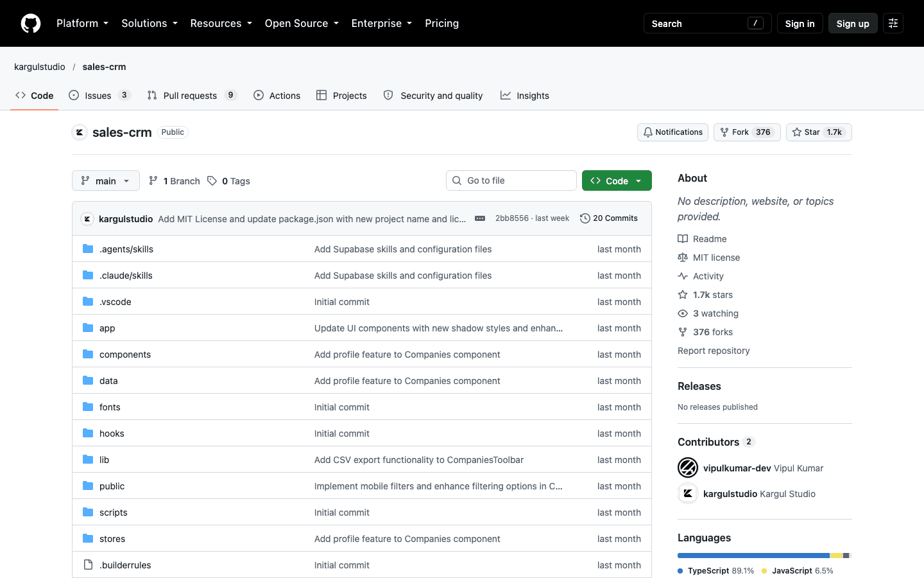
Task: Click the vipulkumar-dev contributor avatar
Action: [x=688, y=468]
